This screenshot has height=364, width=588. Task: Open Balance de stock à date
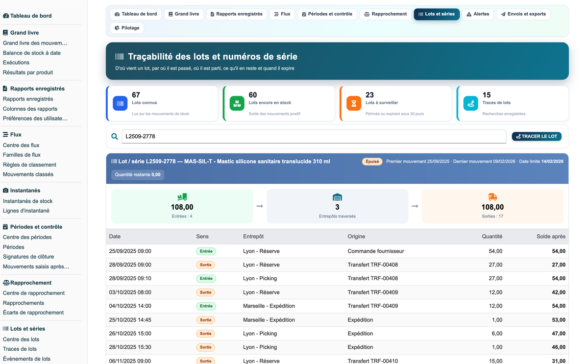32,53
